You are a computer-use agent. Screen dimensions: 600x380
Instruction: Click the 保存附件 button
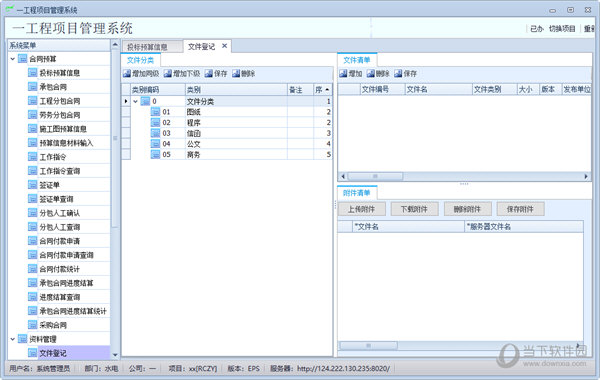(520, 209)
